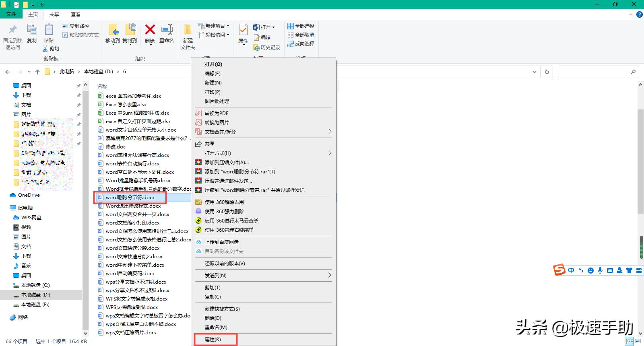
Task: Click 此电脑 in address breadcrumb
Action: point(67,72)
